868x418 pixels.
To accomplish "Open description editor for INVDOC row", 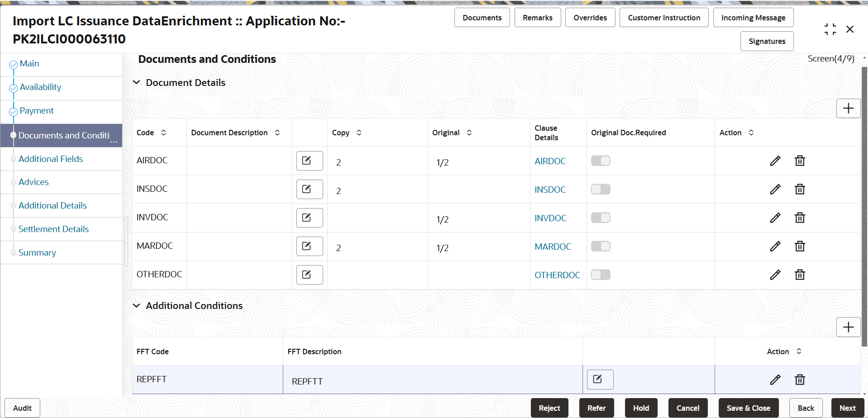I will click(310, 218).
